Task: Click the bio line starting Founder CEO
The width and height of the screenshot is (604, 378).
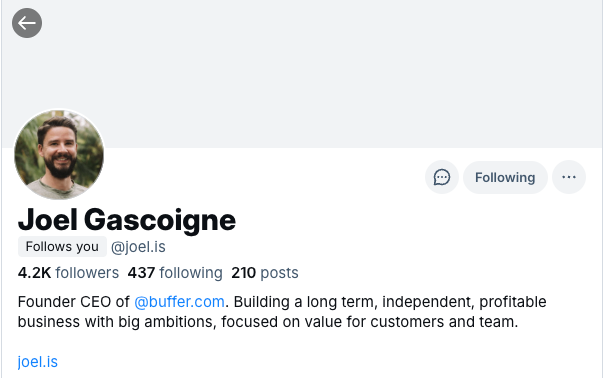Action: (x=282, y=302)
